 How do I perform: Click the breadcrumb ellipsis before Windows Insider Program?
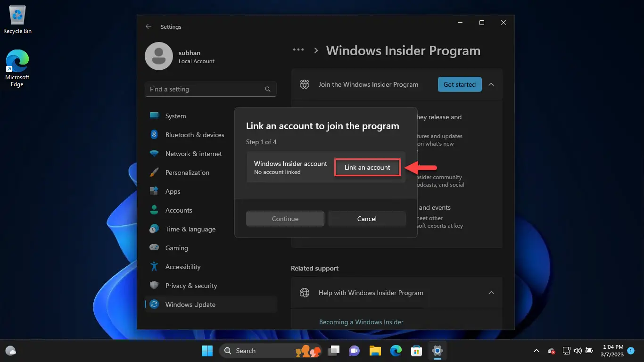click(298, 50)
